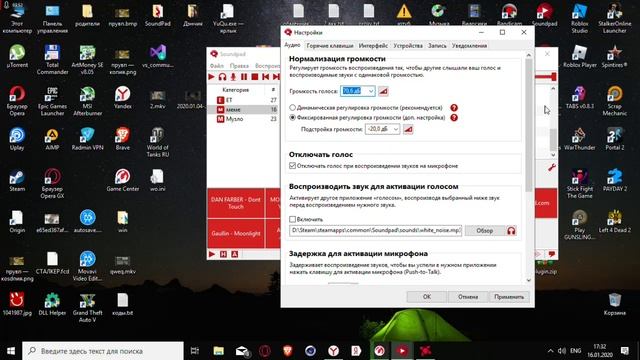Enable the voice activation sound checkbox
640x360 pixels.
292,219
